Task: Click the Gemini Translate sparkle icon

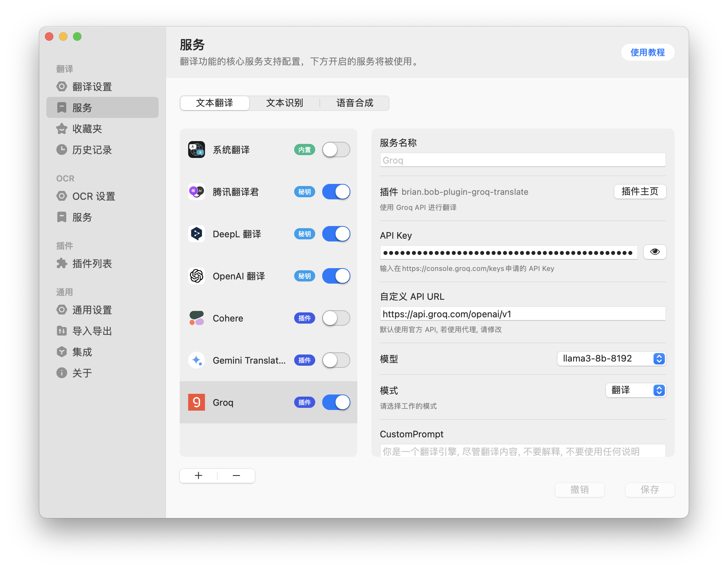Action: coord(197,360)
